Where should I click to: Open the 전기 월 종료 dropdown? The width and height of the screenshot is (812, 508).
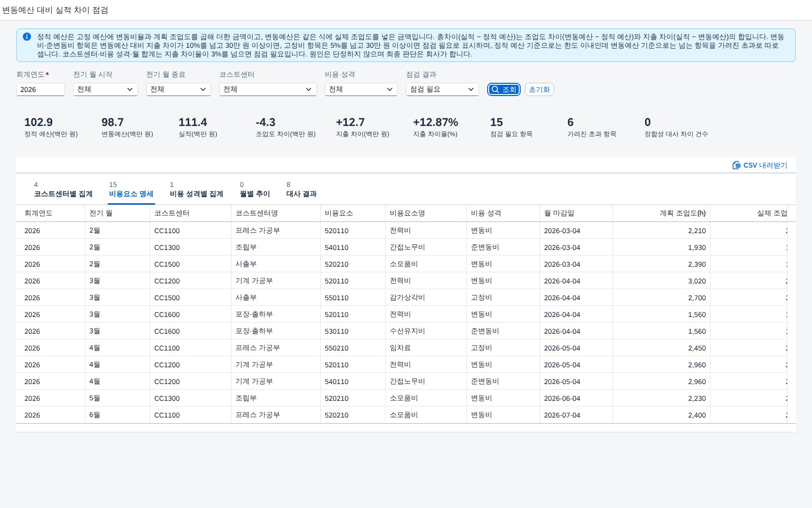[x=179, y=89]
